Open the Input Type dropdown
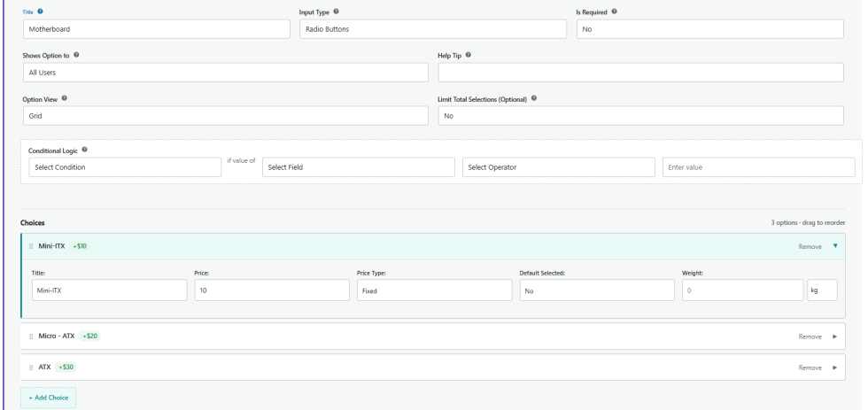 [x=433, y=29]
